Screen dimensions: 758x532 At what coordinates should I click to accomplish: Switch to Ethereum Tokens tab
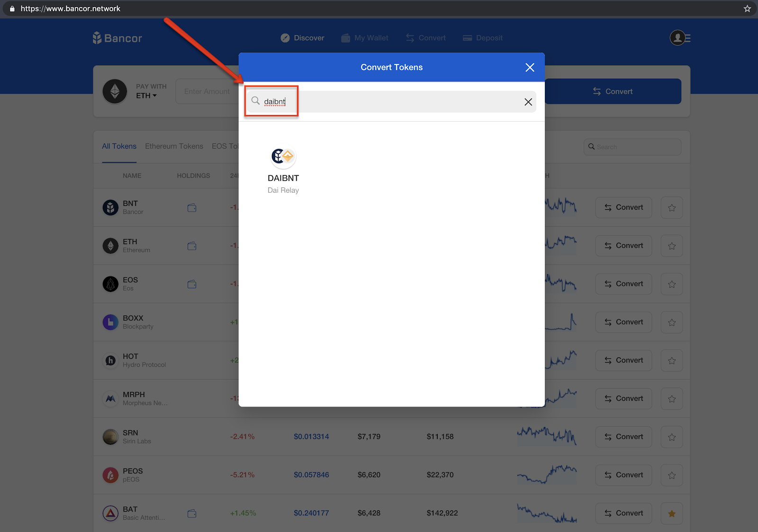[x=174, y=146]
